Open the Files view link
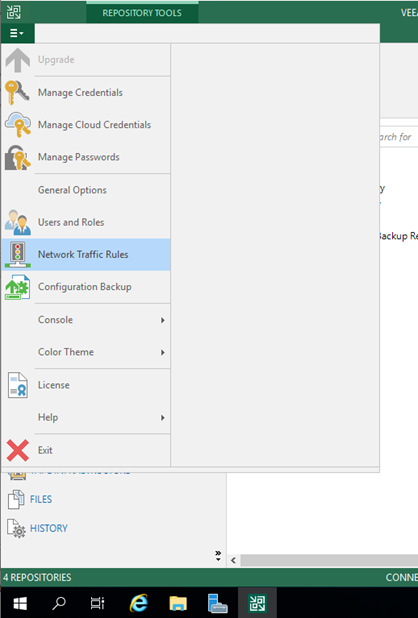This screenshot has height=618, width=418. point(41,499)
